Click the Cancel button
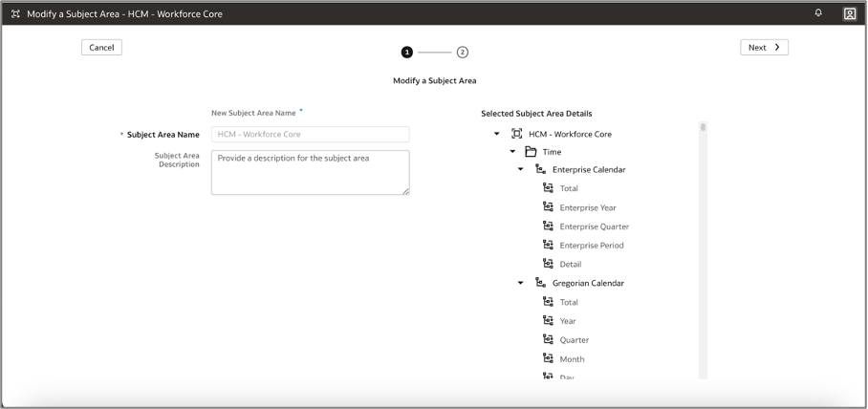868x409 pixels. (x=101, y=48)
